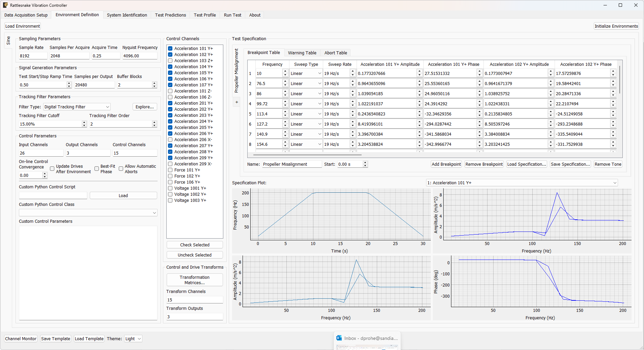Go to the Test Predictions tab
Screen dimensions: 644x350
click(170, 15)
